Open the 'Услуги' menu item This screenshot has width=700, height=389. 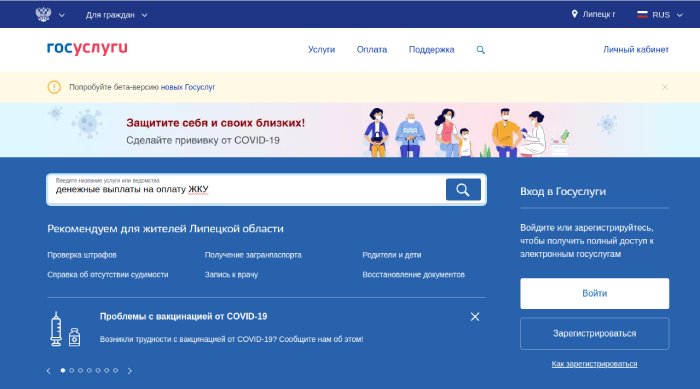pos(321,50)
